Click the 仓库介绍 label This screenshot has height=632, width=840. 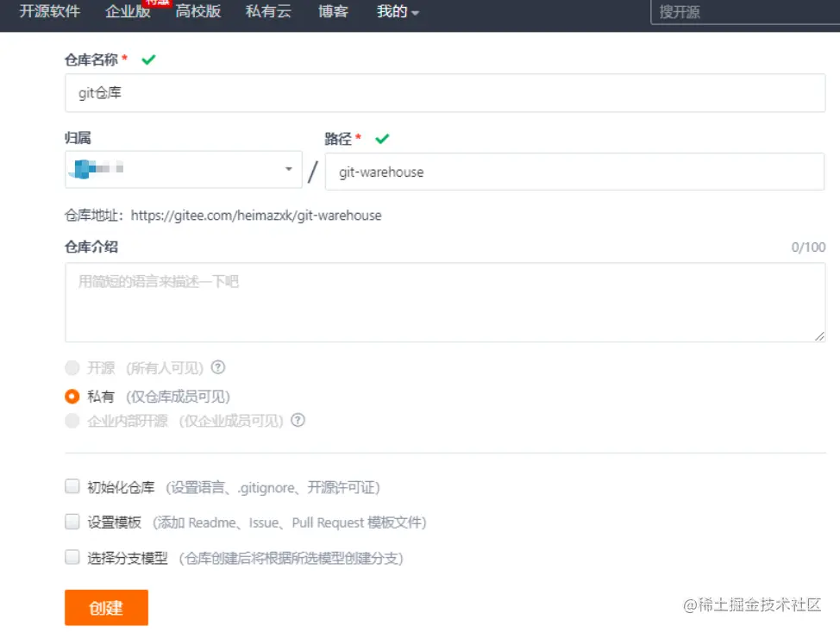91,247
